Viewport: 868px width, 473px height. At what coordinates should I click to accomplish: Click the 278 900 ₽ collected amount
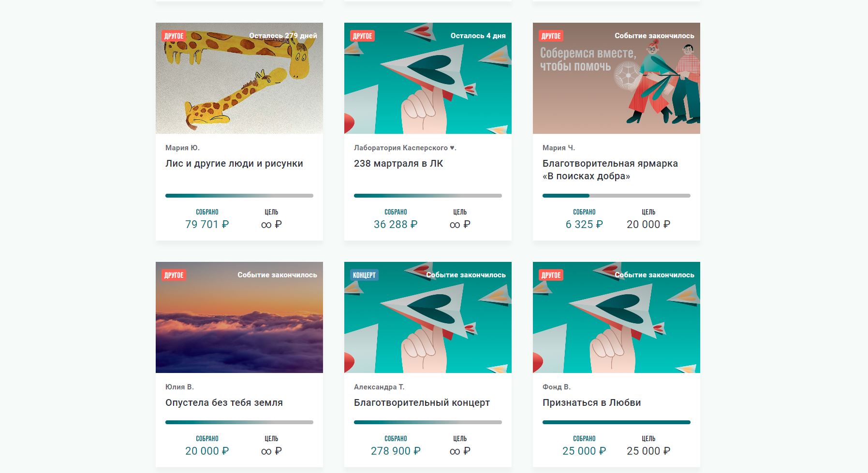click(396, 451)
